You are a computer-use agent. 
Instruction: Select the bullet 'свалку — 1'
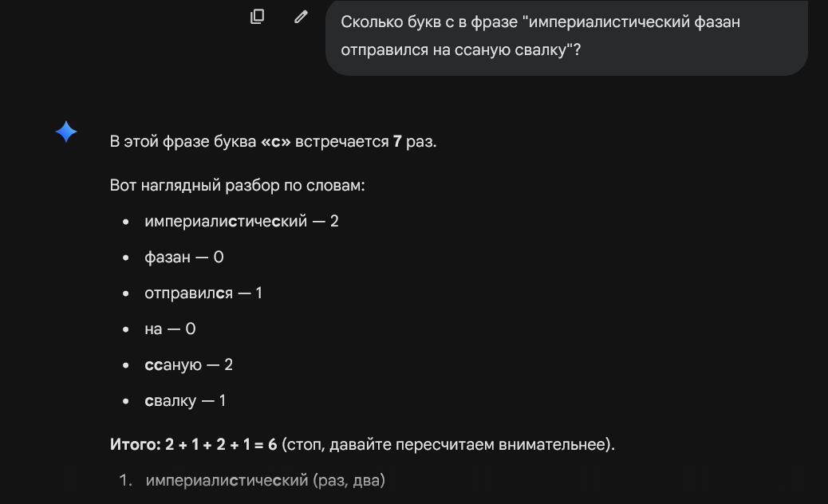tap(185, 400)
